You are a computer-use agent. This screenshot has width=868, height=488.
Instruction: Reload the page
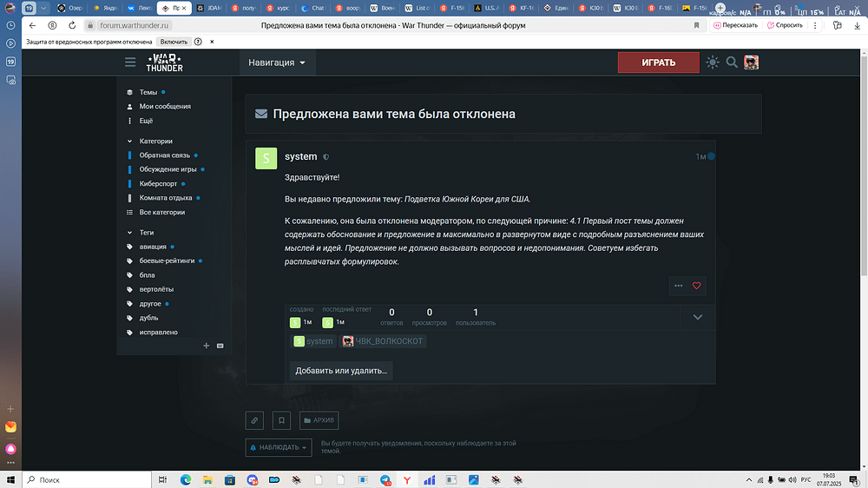coord(72,25)
